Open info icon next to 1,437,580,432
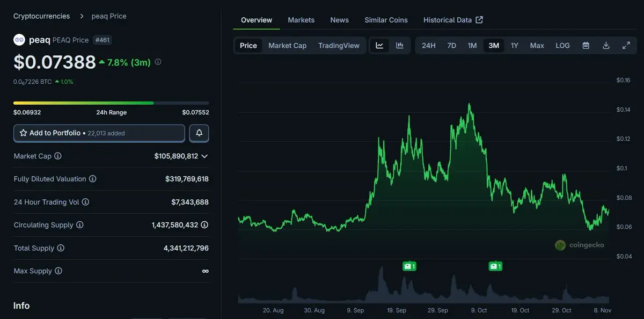Screen dimensions: 644x319 click(204, 225)
